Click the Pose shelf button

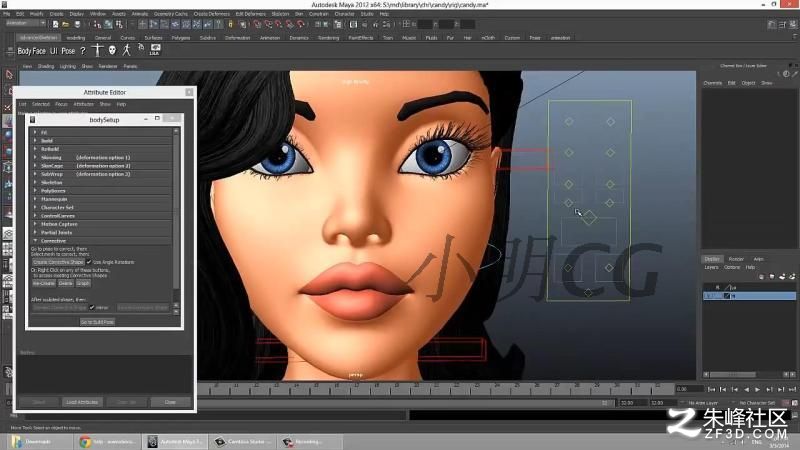click(68, 51)
